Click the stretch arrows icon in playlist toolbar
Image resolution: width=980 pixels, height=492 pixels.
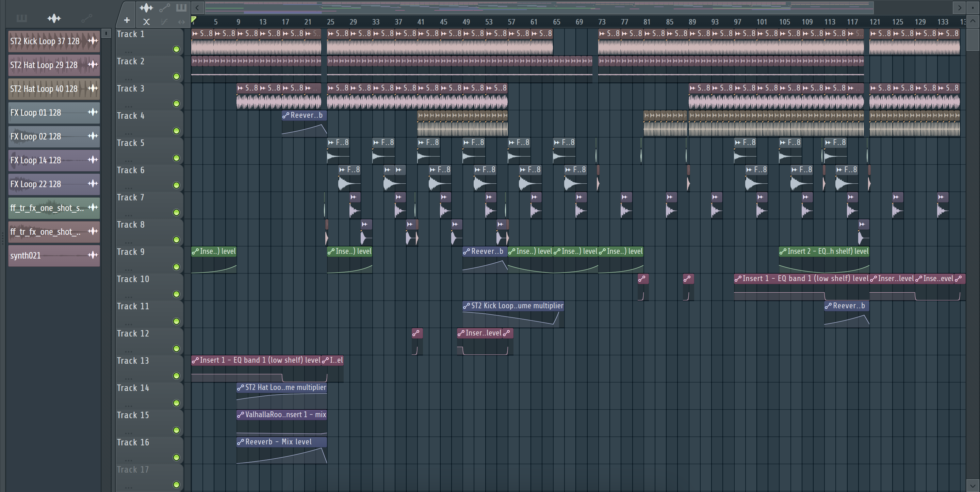coord(181,22)
